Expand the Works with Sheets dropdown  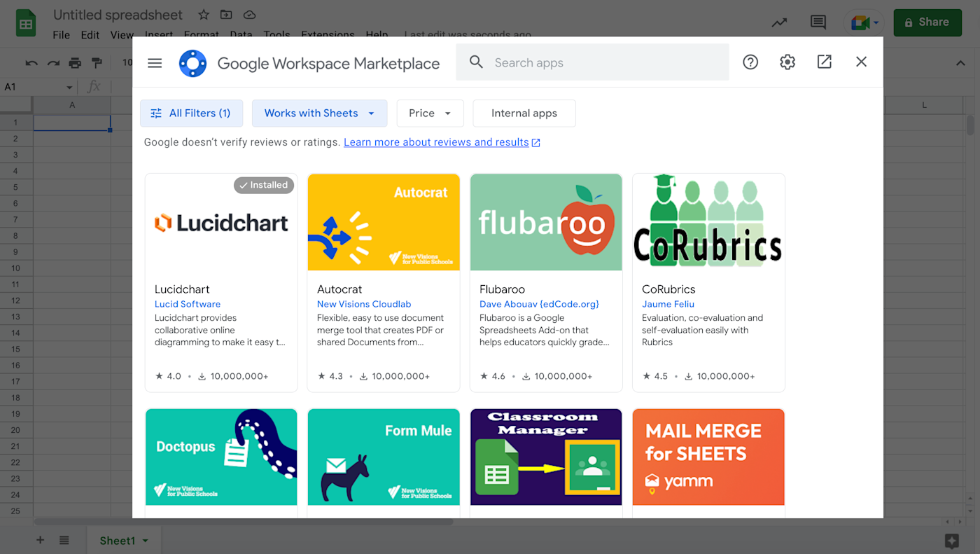[319, 113]
